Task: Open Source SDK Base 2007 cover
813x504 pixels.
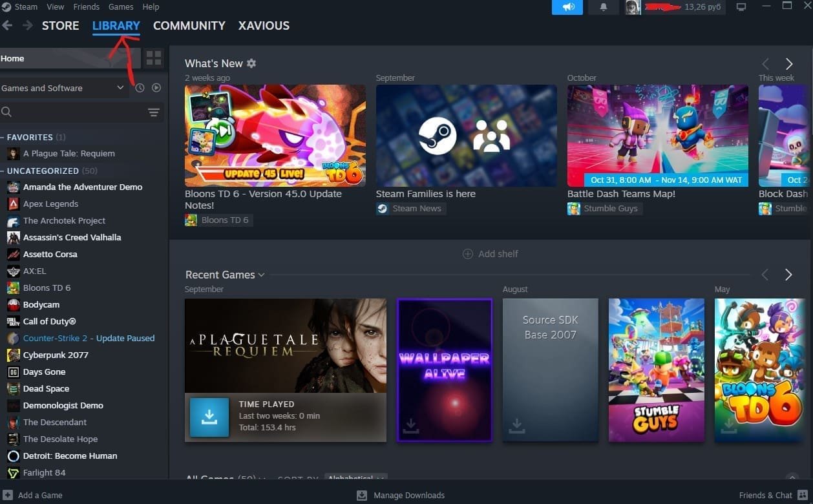Action: click(551, 370)
